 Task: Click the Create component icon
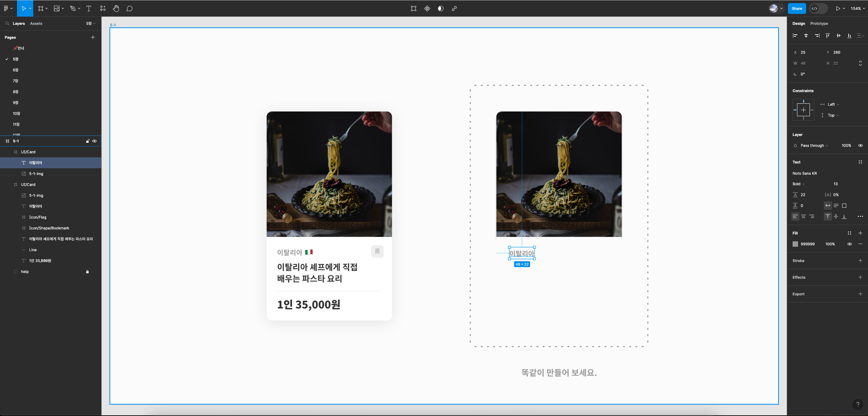tap(427, 8)
